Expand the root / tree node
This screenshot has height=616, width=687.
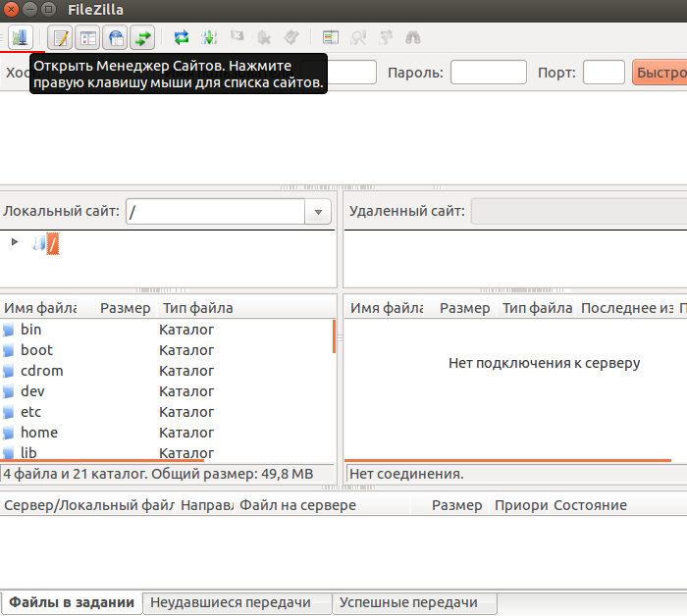pyautogui.click(x=15, y=241)
